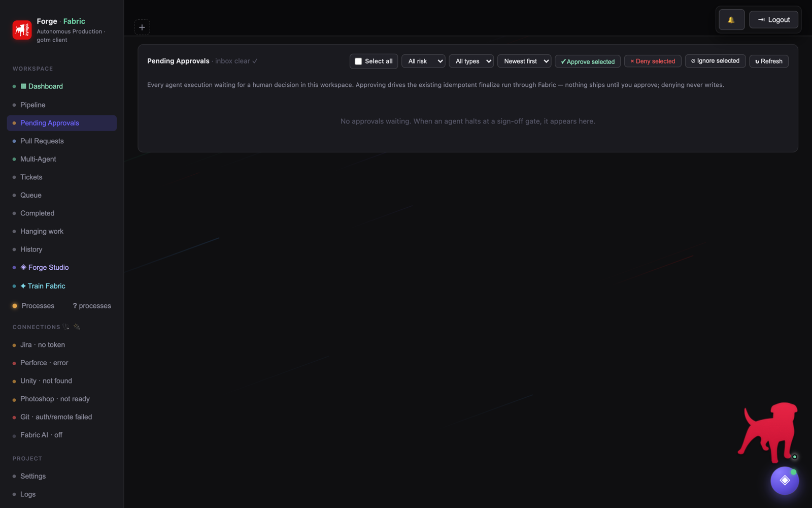
Task: Show the Tickets section
Action: (62, 177)
